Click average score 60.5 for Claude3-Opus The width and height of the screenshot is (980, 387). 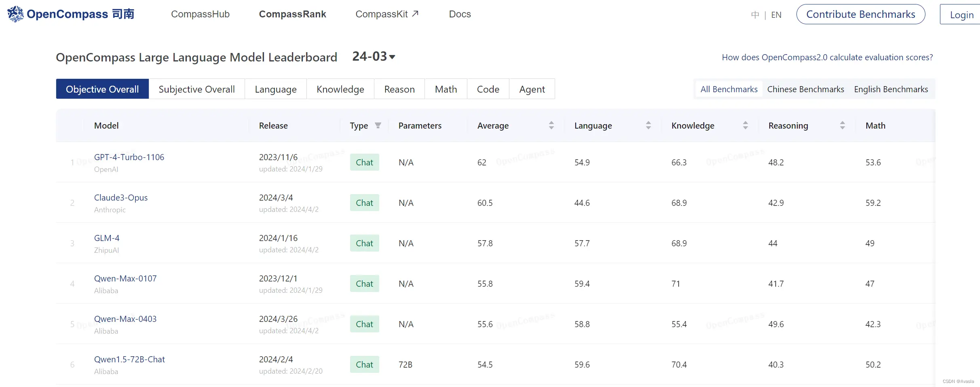click(x=485, y=203)
